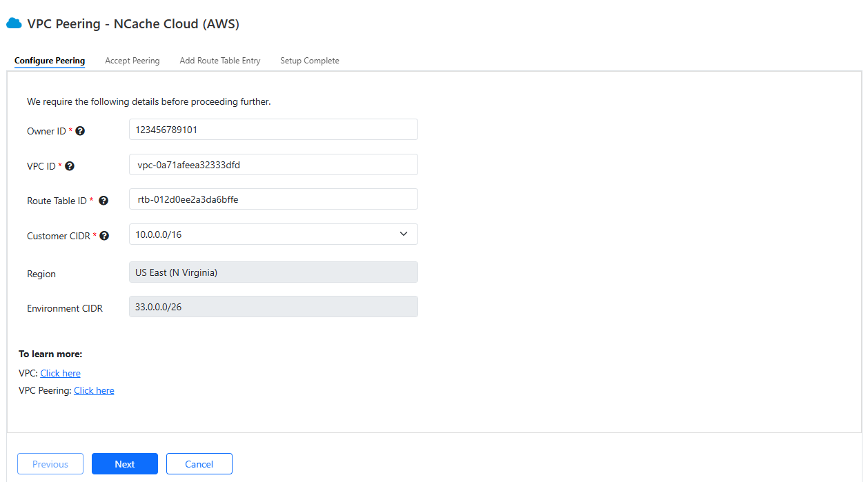Click the page title 'VPC Peering - NCache Cloud (AWS)'
Image resolution: width=868 pixels, height=482 pixels.
coord(133,24)
